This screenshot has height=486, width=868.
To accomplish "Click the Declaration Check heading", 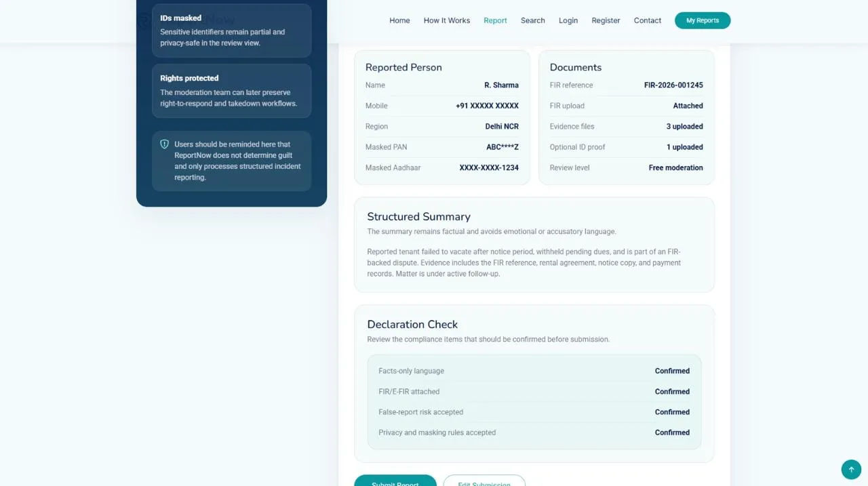I will [412, 325].
